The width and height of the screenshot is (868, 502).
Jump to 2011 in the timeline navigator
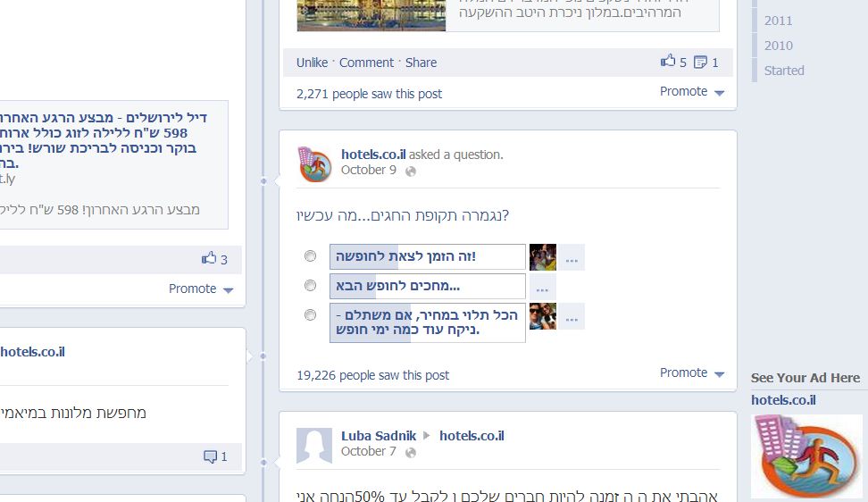(779, 21)
